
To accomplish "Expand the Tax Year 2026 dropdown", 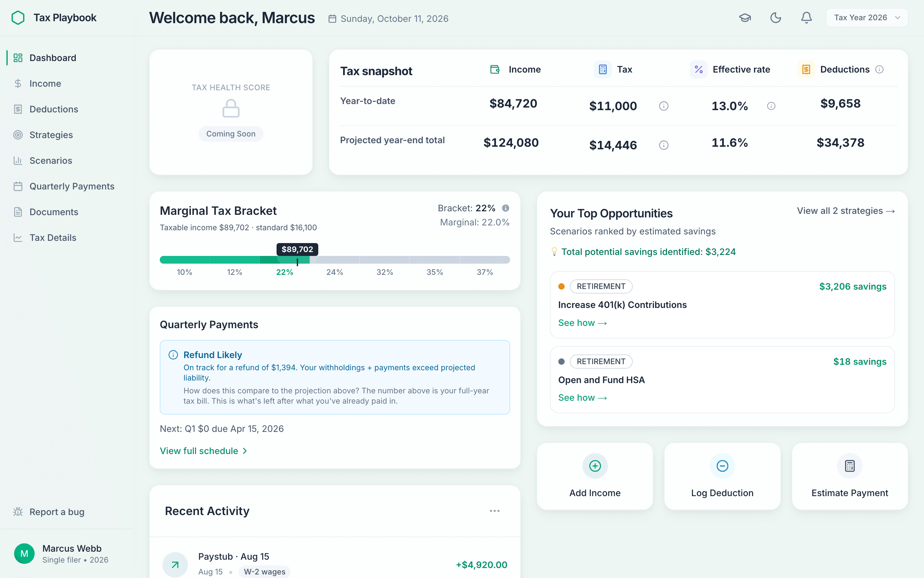I will 867,18.
